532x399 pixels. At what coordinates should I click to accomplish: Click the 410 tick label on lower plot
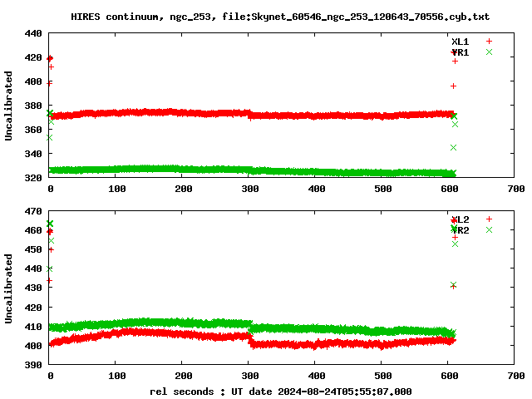click(x=33, y=327)
